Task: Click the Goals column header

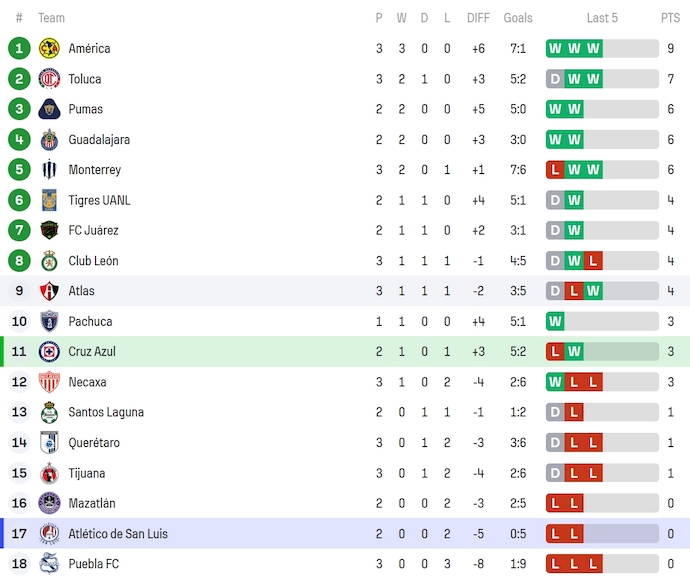Action: click(518, 18)
